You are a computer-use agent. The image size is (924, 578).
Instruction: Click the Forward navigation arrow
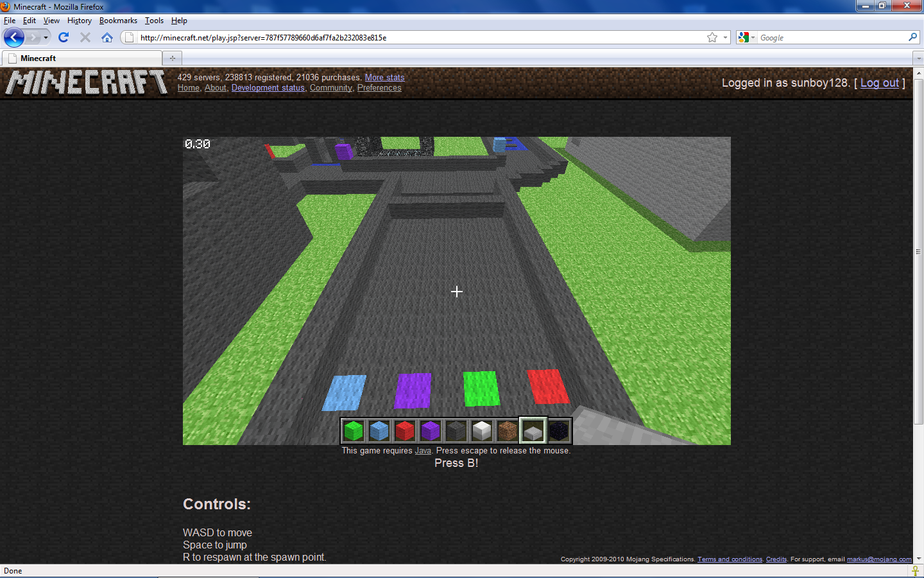33,37
